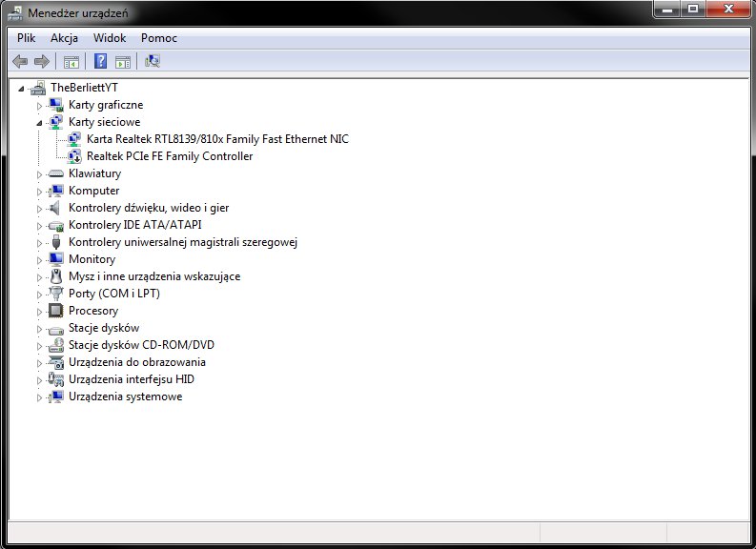Click the USB controllers plug icon
The width and height of the screenshot is (756, 549).
click(56, 242)
